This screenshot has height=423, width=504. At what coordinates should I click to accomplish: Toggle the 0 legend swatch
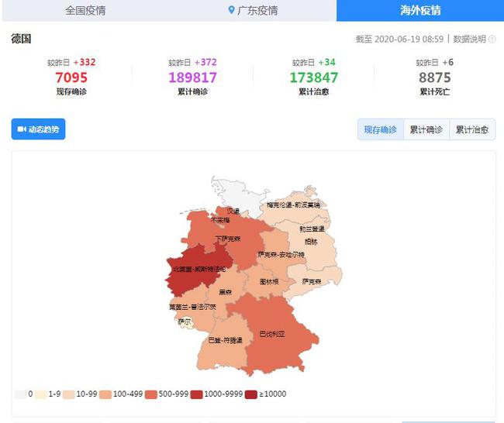coord(20,394)
